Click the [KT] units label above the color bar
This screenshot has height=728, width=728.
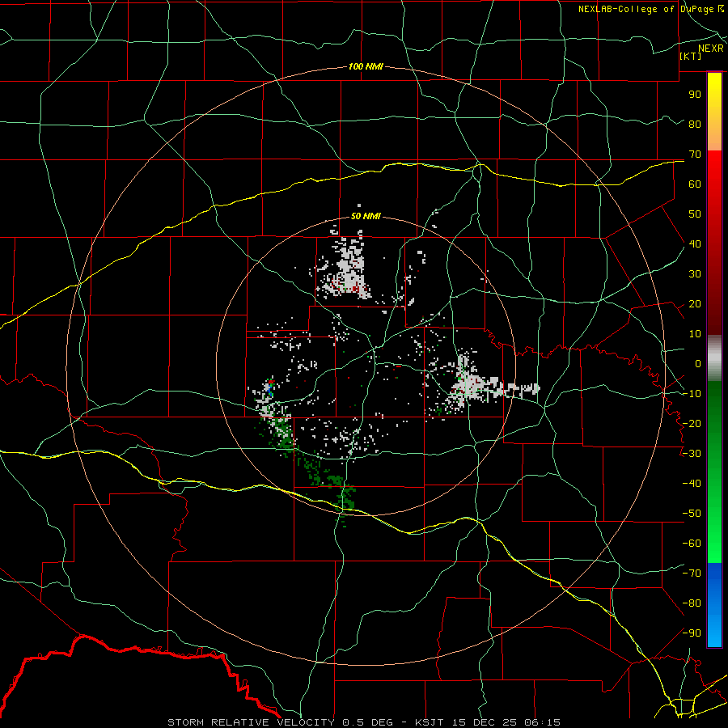pos(691,56)
